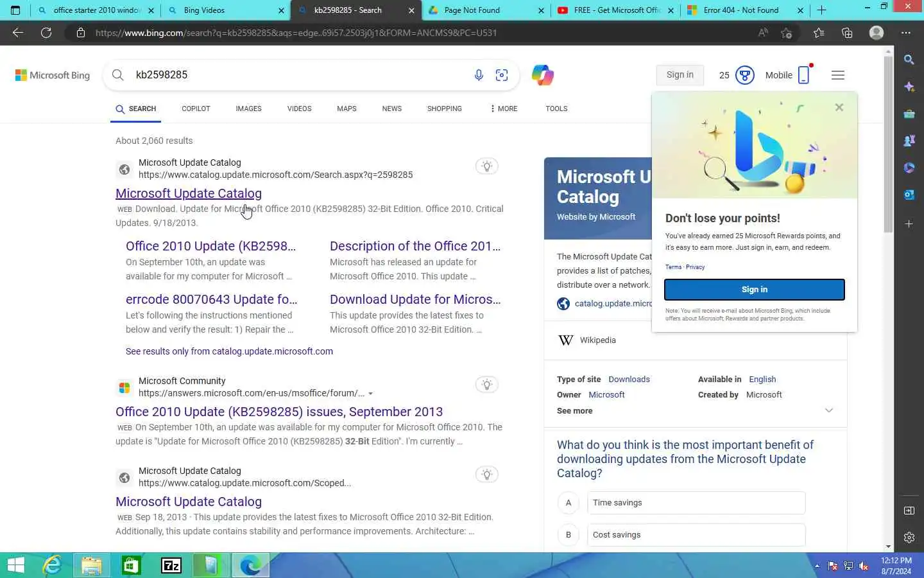This screenshot has width=924, height=578.
Task: Click lightbulb icon beside first Update Catalog result
Action: [x=487, y=166]
